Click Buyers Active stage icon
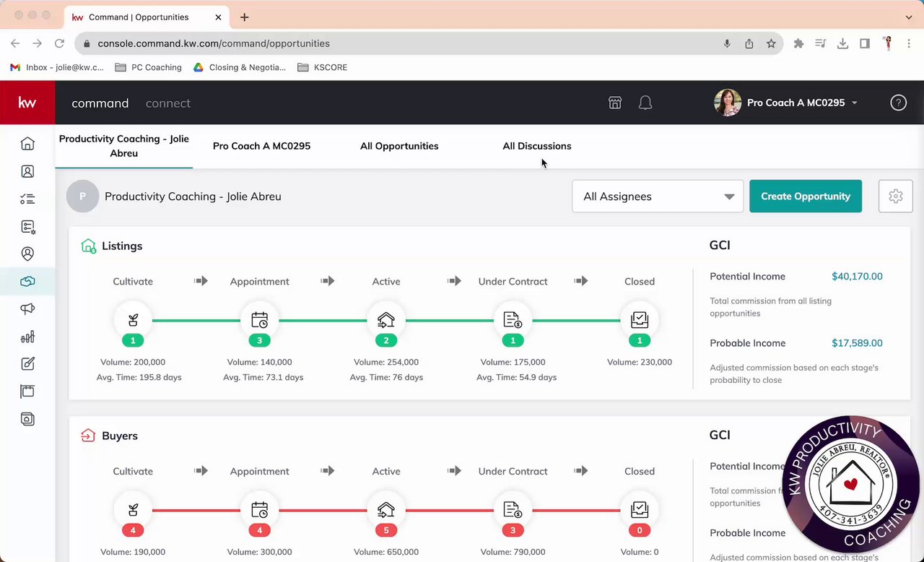924x562 pixels. point(386,510)
